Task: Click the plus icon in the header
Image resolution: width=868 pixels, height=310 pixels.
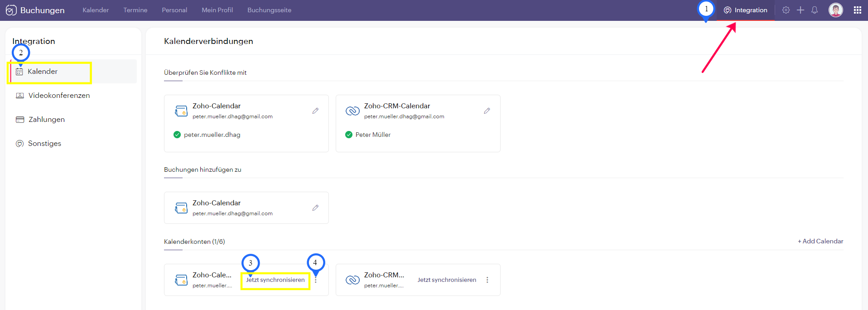Action: pos(800,10)
